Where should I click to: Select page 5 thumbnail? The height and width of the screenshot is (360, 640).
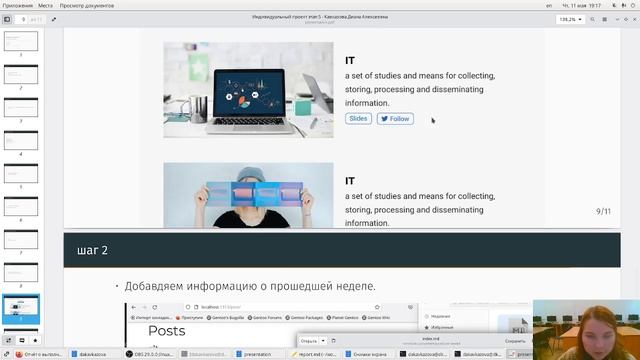click(x=21, y=173)
